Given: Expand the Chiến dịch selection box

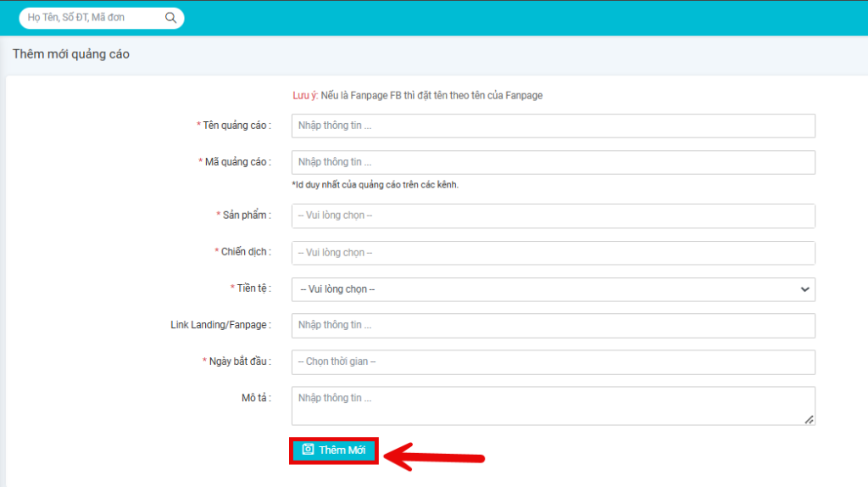Looking at the screenshot, I should point(553,253).
